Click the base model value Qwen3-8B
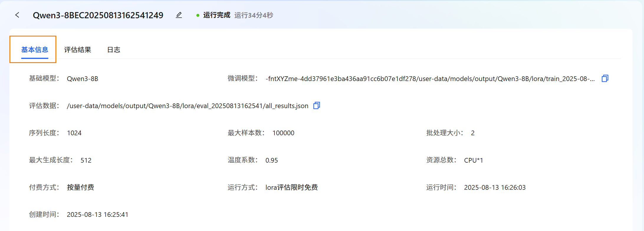This screenshot has height=231, width=644. coord(83,79)
